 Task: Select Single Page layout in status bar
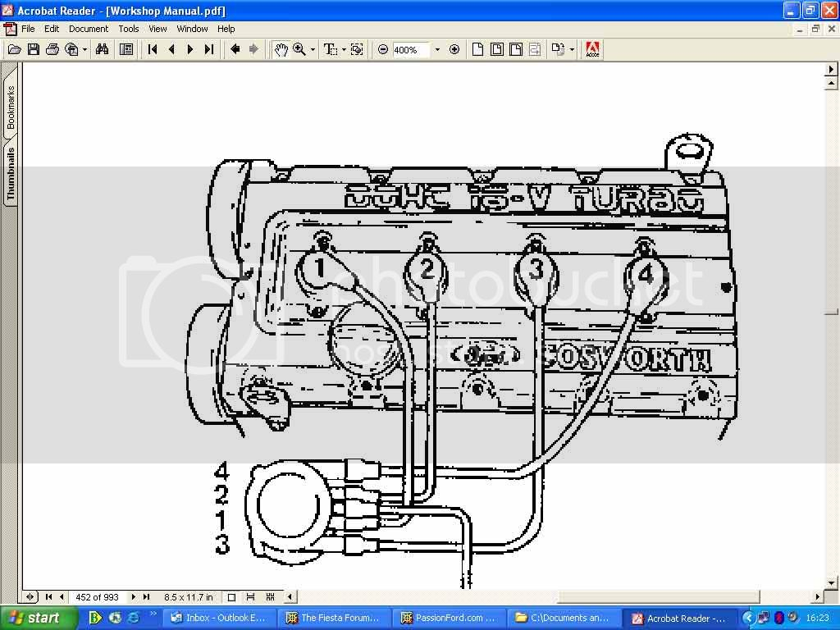pyautogui.click(x=231, y=597)
